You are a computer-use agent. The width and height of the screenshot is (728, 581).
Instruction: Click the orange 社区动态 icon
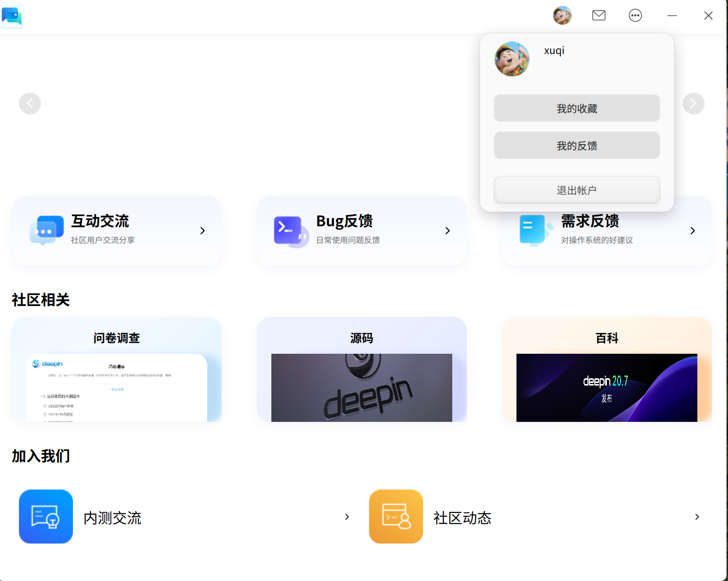coord(396,516)
